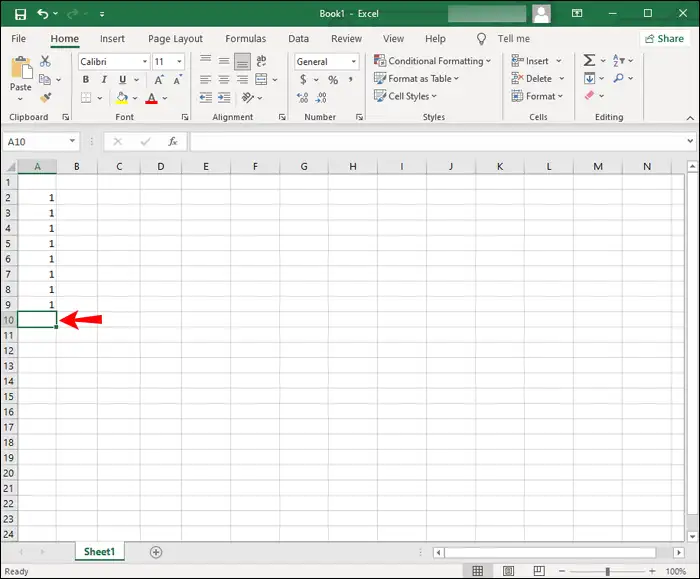The image size is (700, 579).
Task: Click the Insert cells button
Action: pyautogui.click(x=530, y=61)
